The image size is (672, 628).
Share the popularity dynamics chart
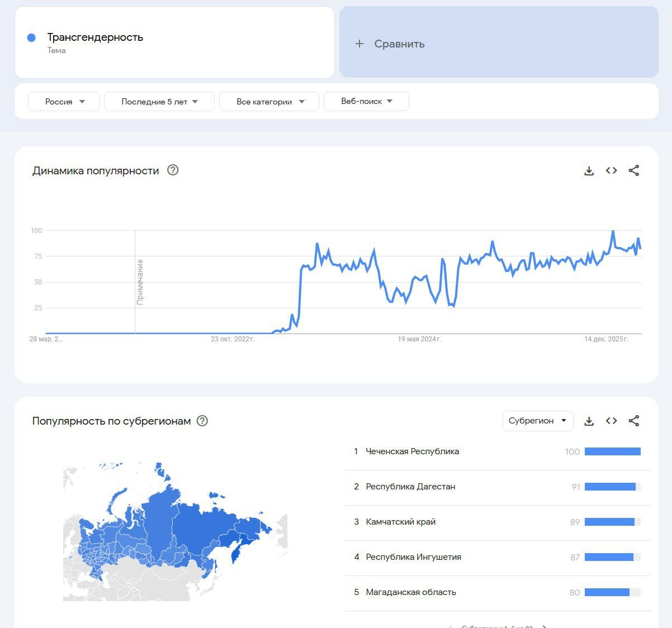633,171
